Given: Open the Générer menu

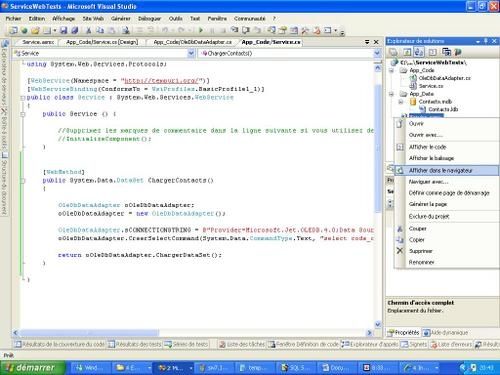Looking at the screenshot, I should 121,19.
